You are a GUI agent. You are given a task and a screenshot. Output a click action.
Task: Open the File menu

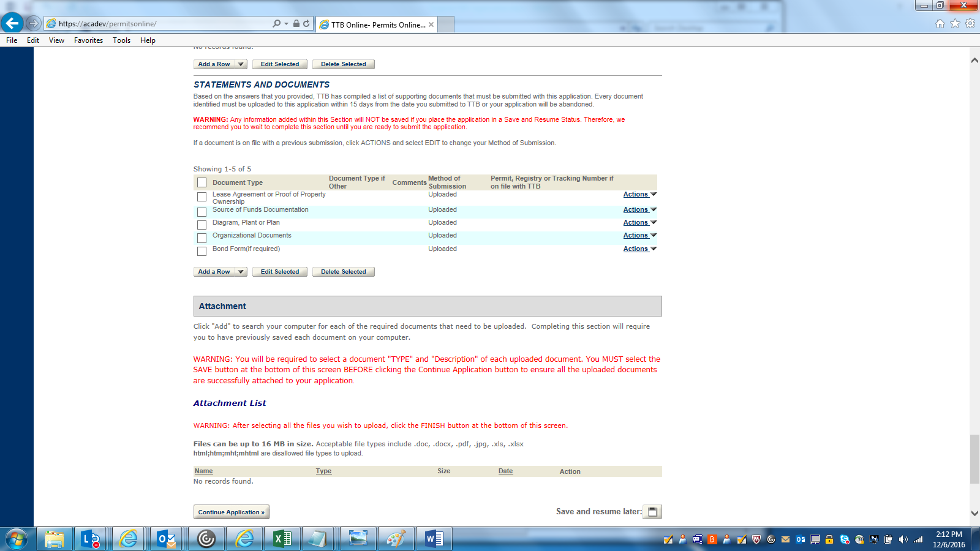pyautogui.click(x=12, y=40)
